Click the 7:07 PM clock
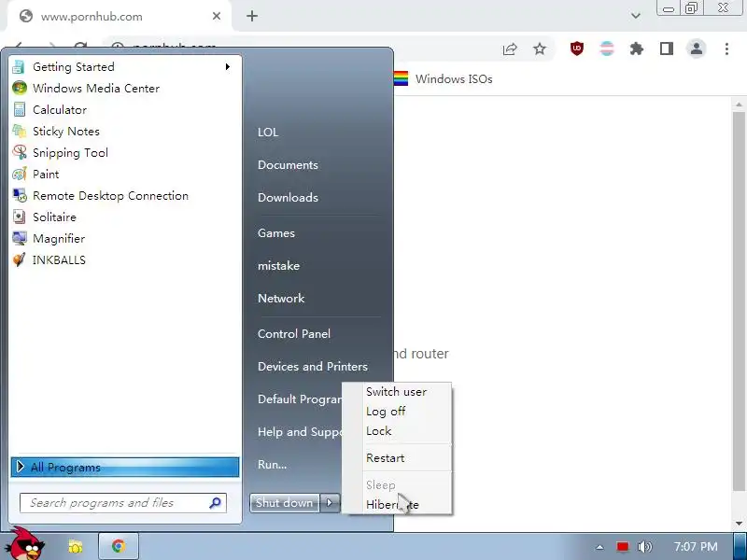 pos(696,547)
